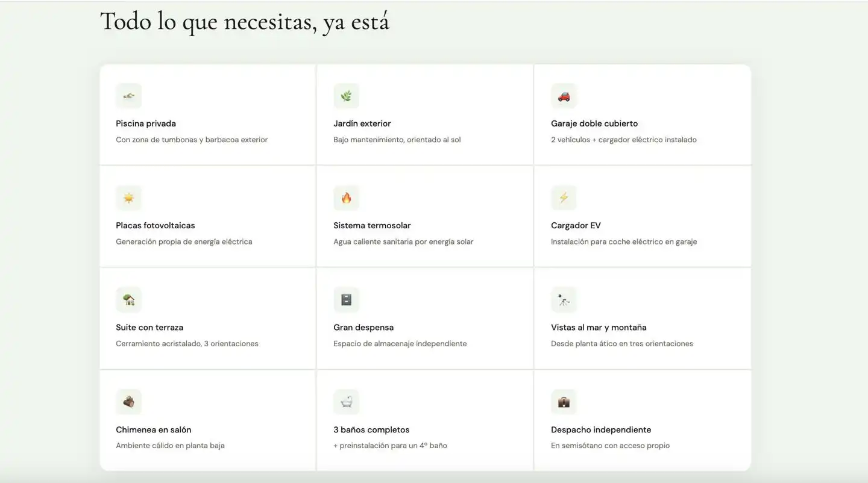
Task: Click the briefcase icon for Despacho independiente
Action: pyautogui.click(x=564, y=402)
